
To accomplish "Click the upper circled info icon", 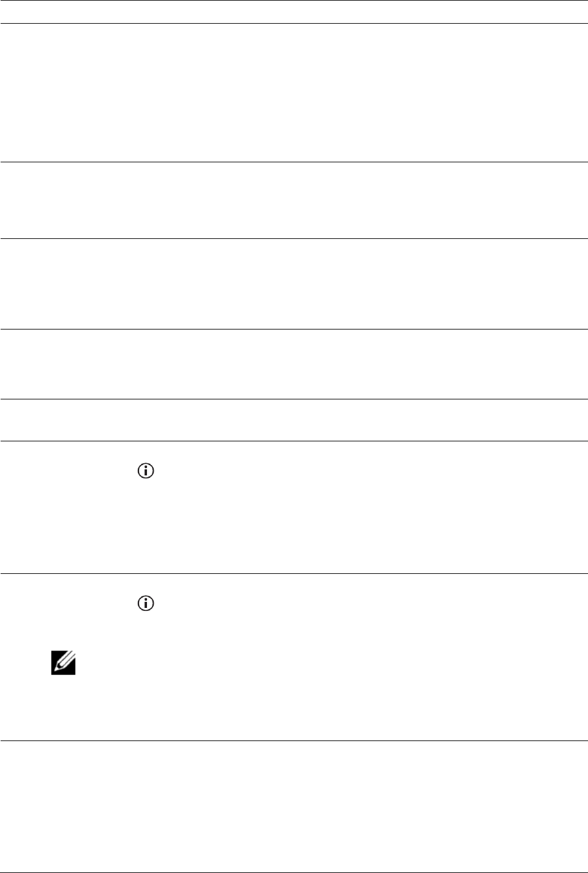I will pyautogui.click(x=146, y=471).
